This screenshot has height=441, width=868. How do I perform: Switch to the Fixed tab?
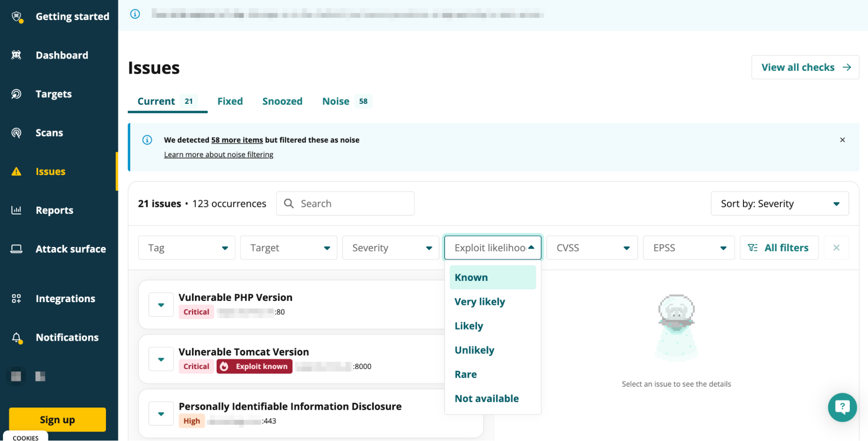[x=230, y=101]
